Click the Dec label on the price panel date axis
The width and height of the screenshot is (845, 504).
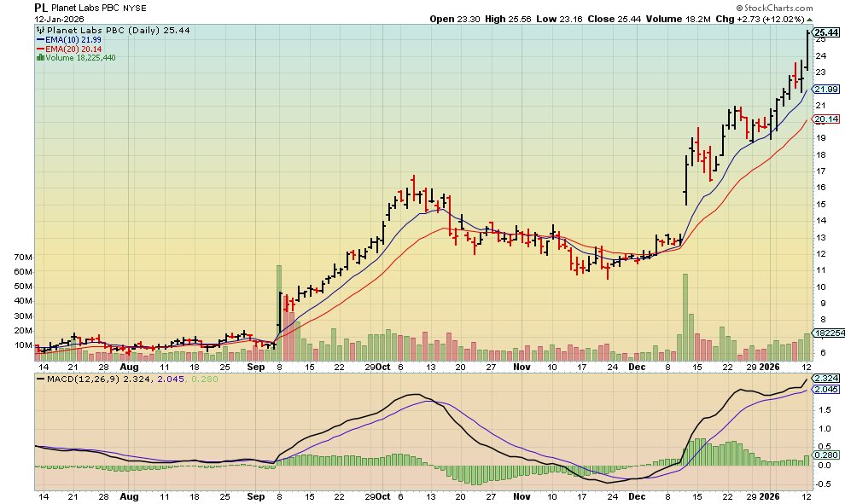pyautogui.click(x=637, y=368)
